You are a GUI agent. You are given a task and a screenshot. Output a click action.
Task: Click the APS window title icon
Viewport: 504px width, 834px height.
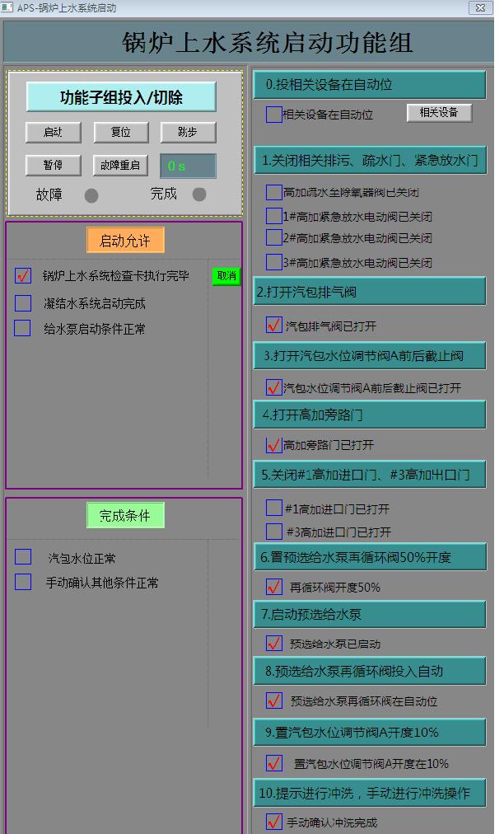point(8,7)
